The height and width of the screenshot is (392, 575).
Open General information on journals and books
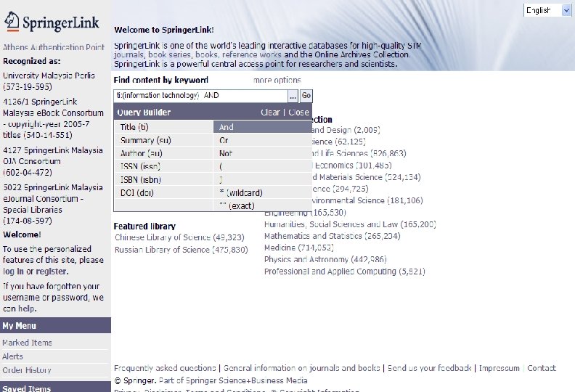[302, 368]
